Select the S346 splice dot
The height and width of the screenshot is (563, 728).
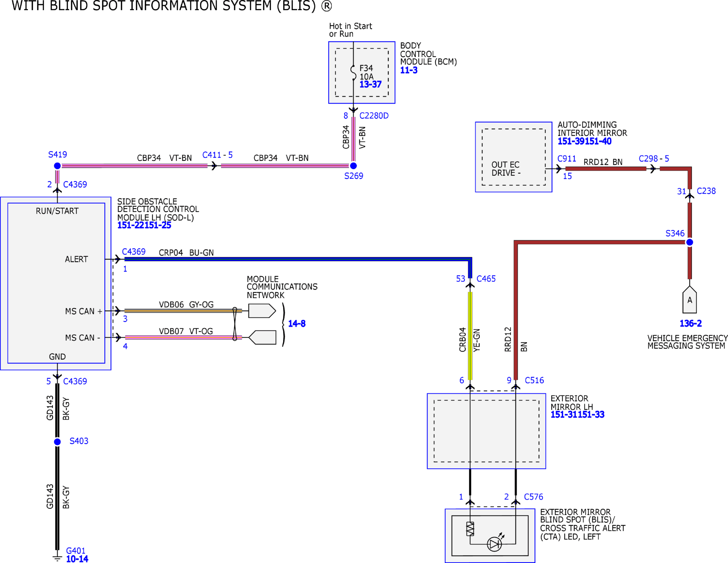tap(690, 242)
